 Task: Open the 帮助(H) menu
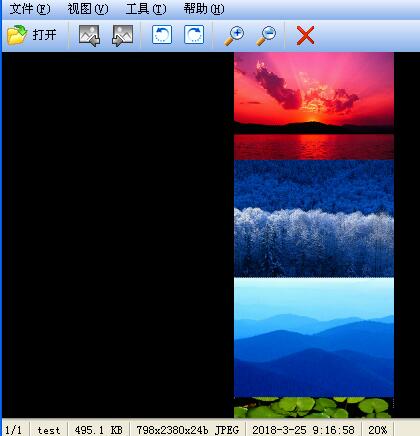[x=204, y=9]
